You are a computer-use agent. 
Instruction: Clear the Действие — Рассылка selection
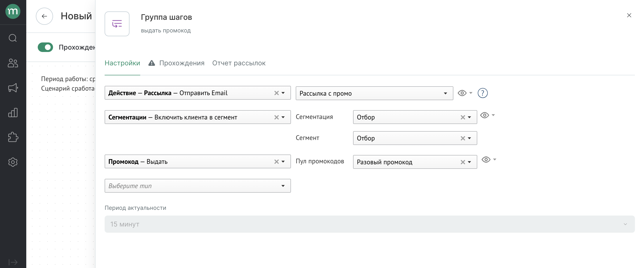(x=276, y=93)
